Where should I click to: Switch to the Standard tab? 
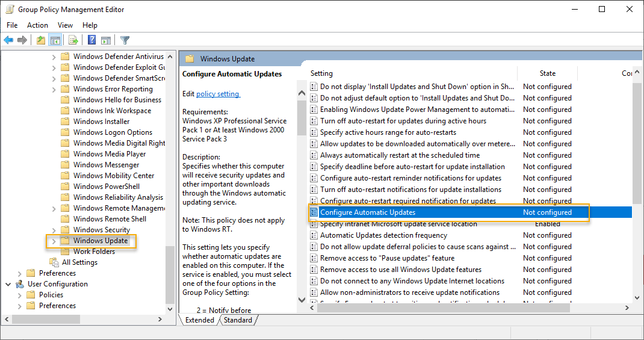coord(238,320)
